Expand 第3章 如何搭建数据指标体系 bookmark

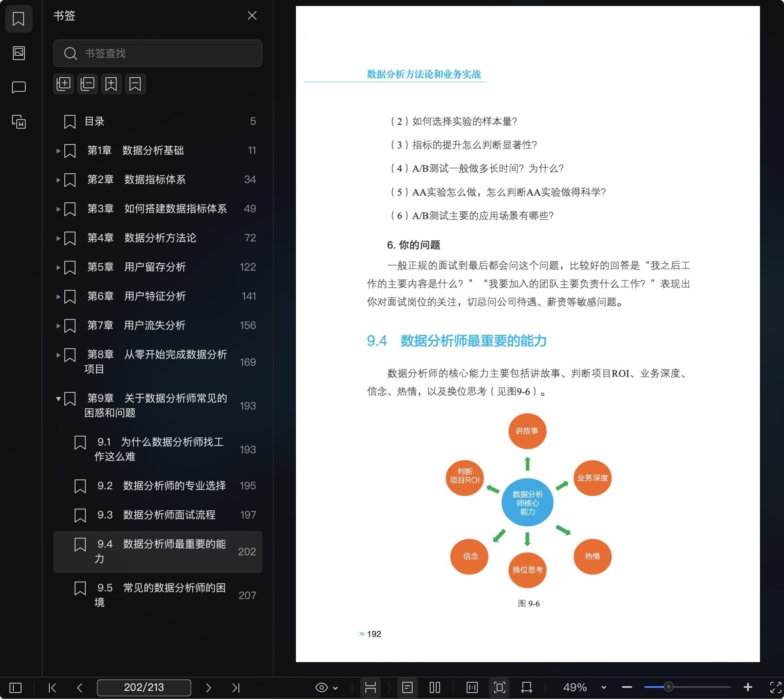pyautogui.click(x=58, y=209)
